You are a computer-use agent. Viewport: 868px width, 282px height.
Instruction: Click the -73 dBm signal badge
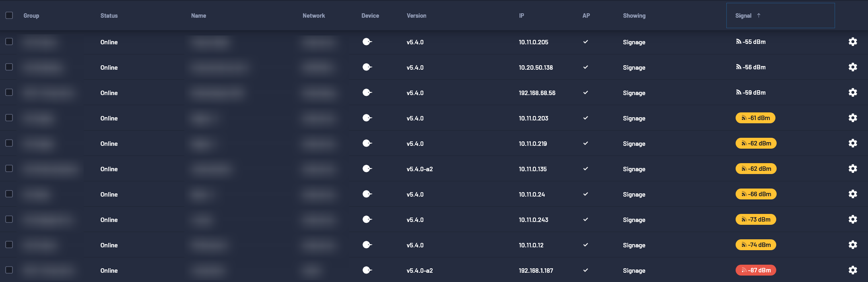click(x=755, y=220)
